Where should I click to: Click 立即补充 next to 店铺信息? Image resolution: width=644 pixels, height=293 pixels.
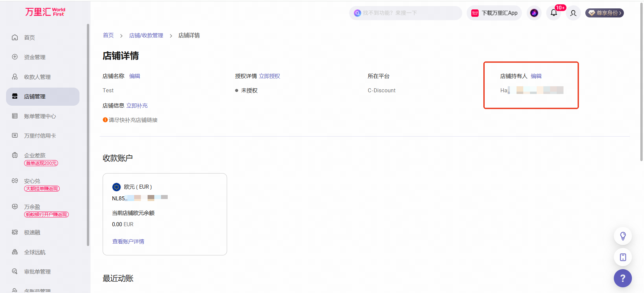(137, 106)
